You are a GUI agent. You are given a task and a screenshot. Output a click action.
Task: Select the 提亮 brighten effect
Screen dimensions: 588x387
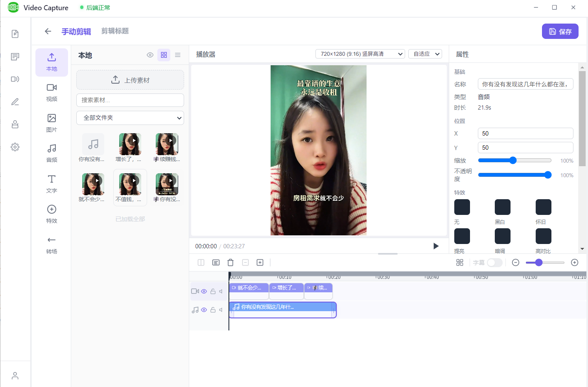(x=462, y=236)
